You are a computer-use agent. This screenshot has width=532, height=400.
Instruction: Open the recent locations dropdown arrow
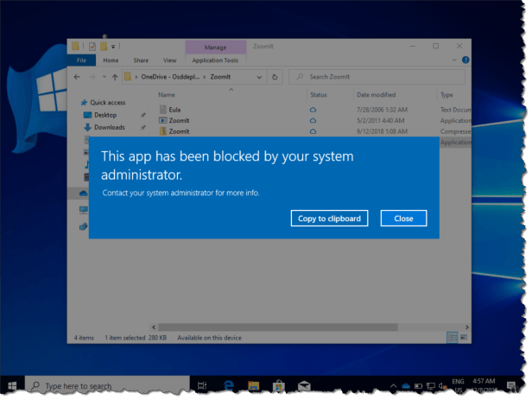point(103,77)
